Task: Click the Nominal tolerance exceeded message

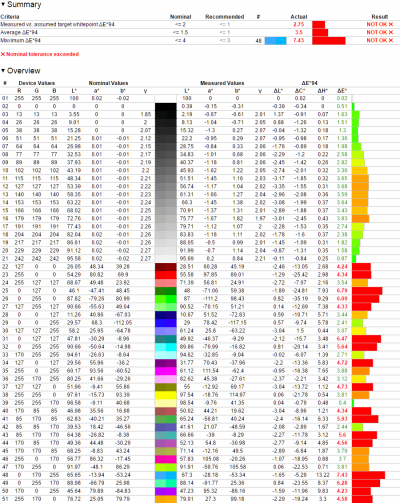Action: (43, 54)
